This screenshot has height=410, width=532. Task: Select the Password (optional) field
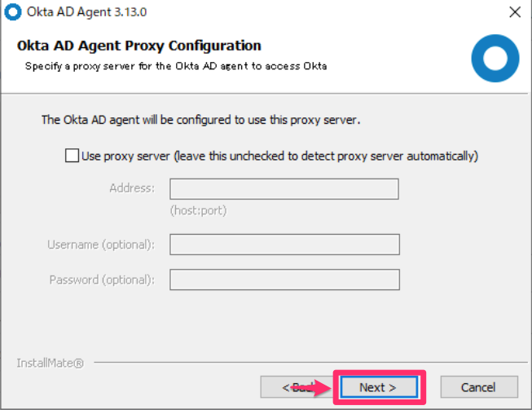(x=284, y=280)
